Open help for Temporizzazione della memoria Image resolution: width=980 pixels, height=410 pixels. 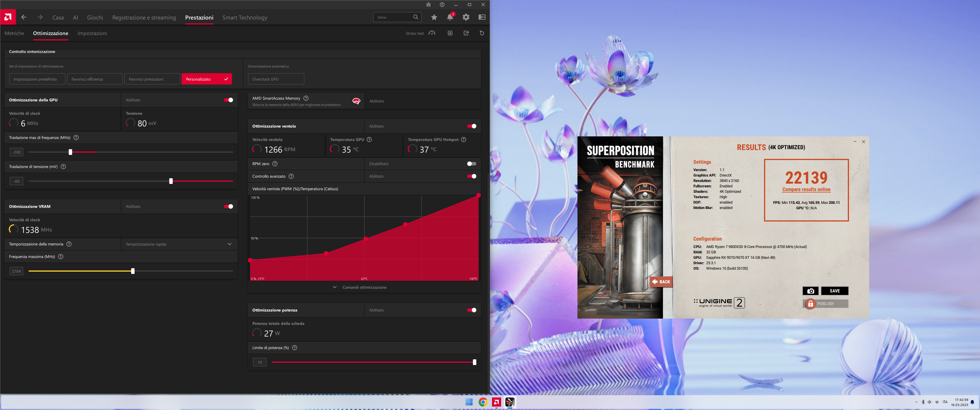point(69,244)
